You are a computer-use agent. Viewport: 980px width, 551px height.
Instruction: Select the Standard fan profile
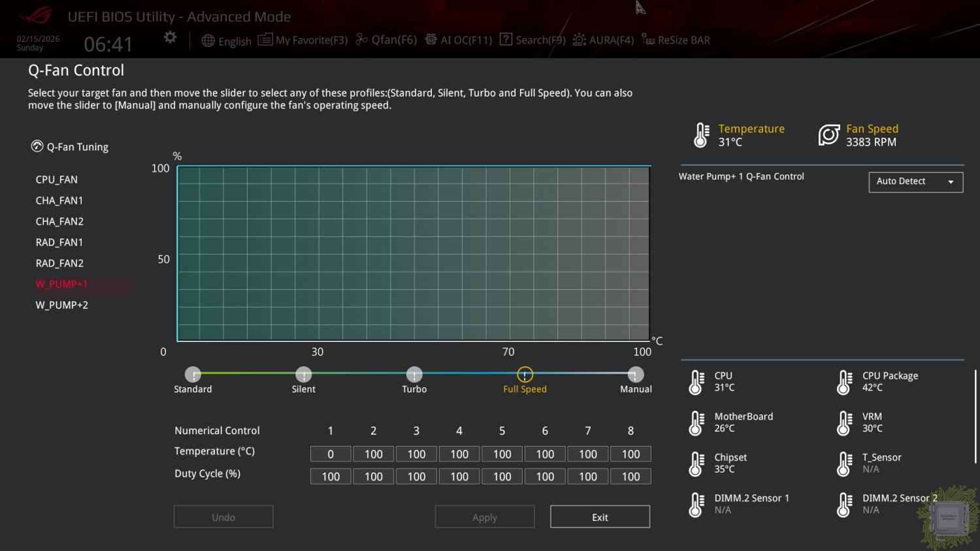pos(193,375)
